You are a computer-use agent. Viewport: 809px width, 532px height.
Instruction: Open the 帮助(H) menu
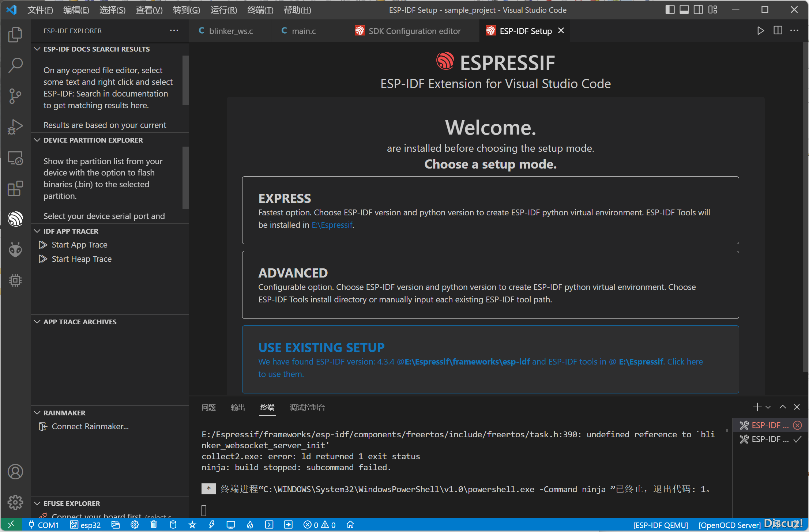[297, 10]
